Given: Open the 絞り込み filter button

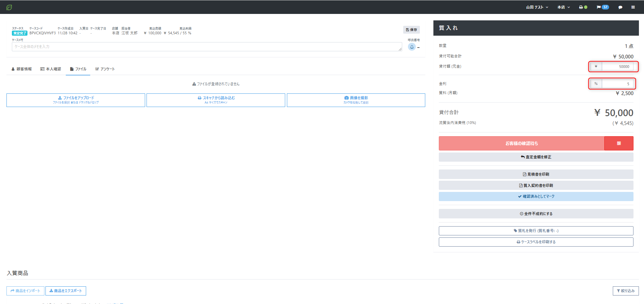Looking at the screenshot, I should (x=625, y=291).
